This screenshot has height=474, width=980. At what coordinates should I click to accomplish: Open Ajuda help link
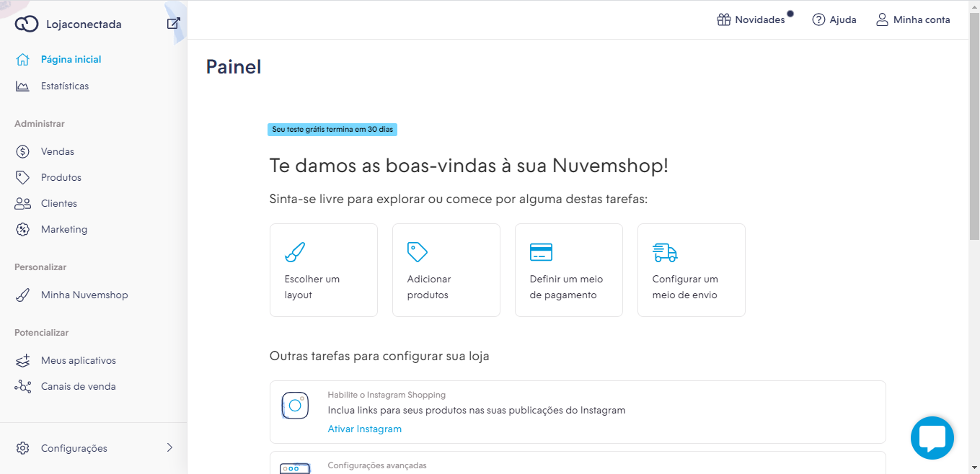coord(843,20)
